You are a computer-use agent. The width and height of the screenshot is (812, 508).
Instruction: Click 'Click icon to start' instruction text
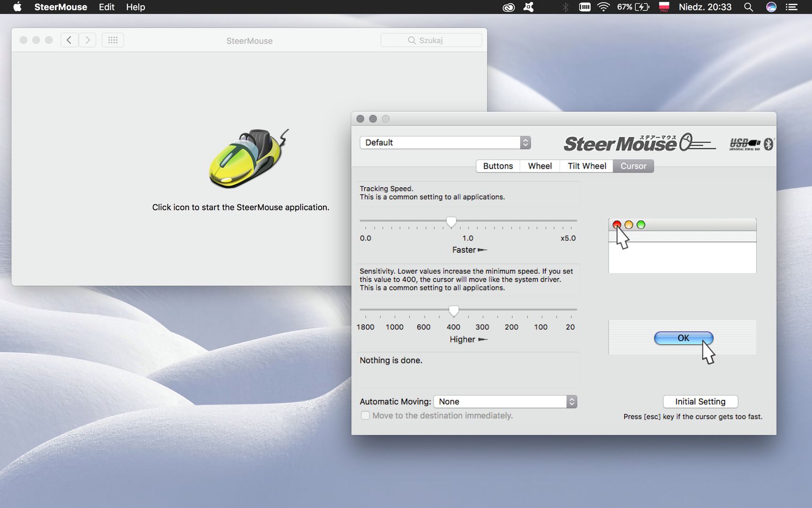(x=241, y=207)
